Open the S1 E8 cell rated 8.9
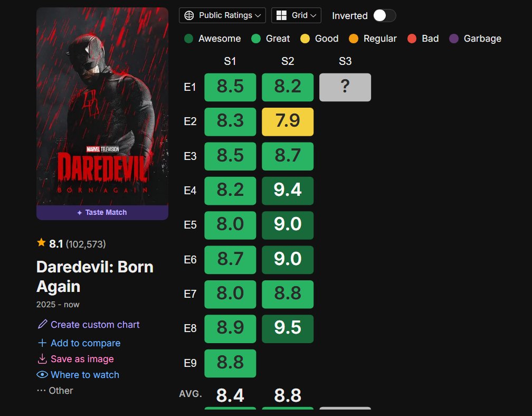 pyautogui.click(x=230, y=329)
